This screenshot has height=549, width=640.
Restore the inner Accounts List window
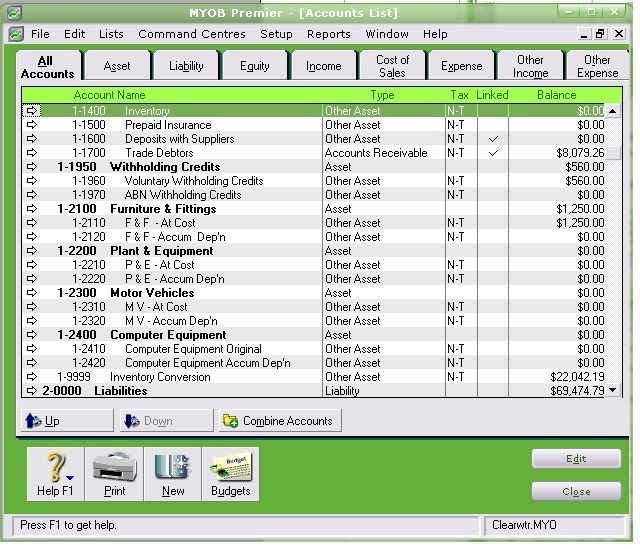pos(600,34)
